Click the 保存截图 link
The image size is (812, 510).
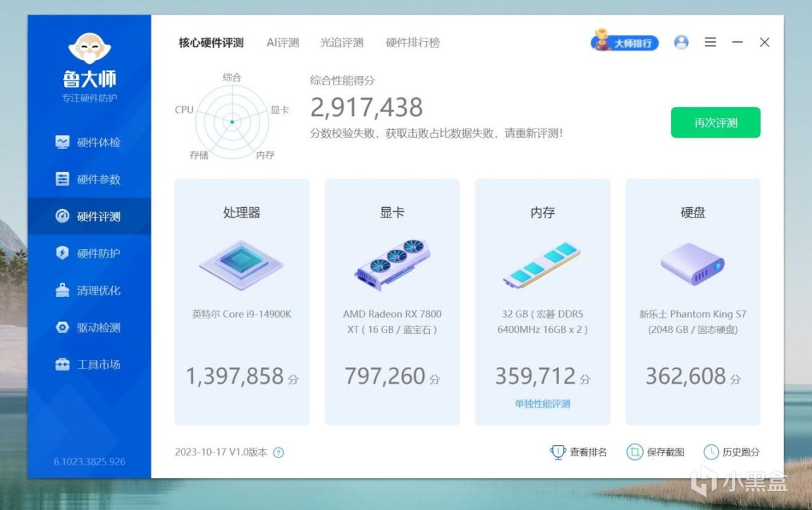665,452
